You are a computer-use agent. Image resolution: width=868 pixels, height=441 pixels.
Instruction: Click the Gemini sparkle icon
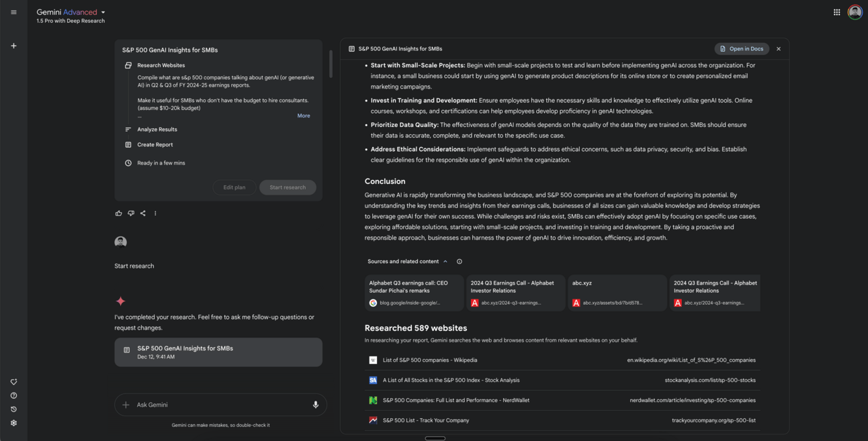(120, 301)
